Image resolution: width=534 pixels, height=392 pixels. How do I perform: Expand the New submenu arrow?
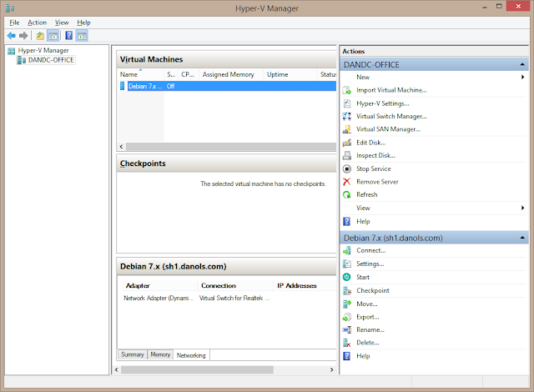(522, 78)
